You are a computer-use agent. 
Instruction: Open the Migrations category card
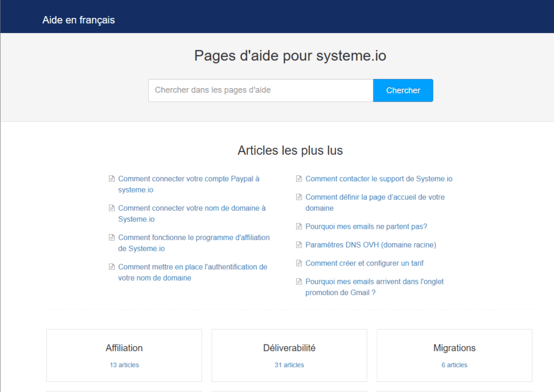pyautogui.click(x=454, y=356)
